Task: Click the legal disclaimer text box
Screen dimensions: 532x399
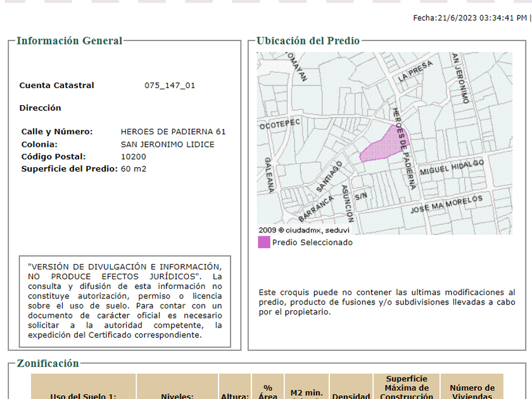Action: pyautogui.click(x=125, y=301)
